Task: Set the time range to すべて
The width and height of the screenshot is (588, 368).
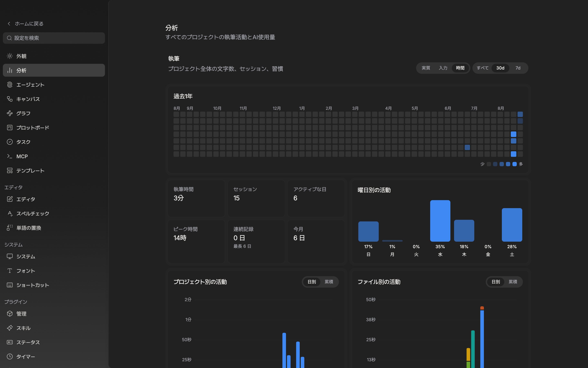Action: 483,68
